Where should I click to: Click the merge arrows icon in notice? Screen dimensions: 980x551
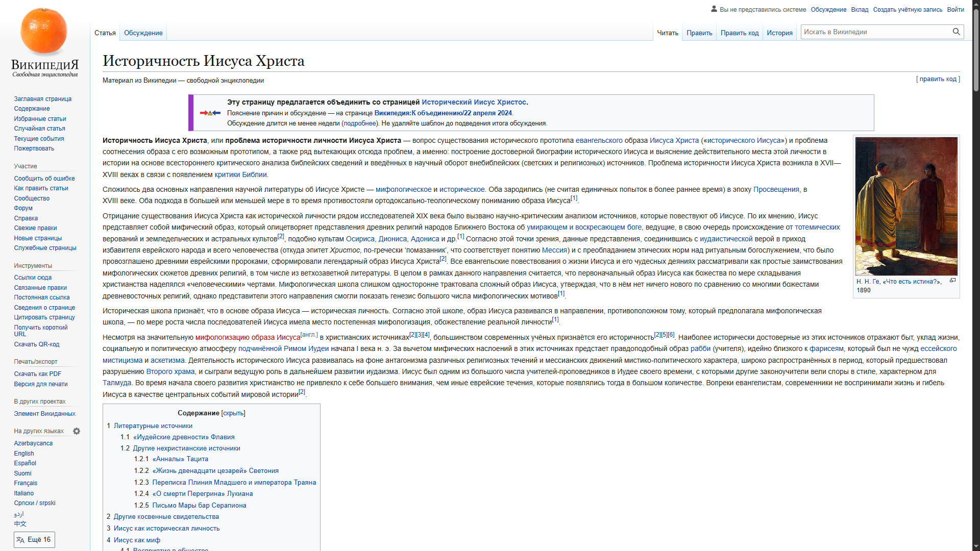(x=210, y=113)
